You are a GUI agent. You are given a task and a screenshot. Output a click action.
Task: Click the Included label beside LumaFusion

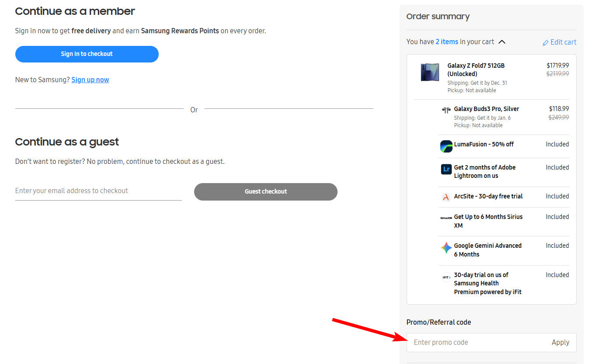point(557,144)
